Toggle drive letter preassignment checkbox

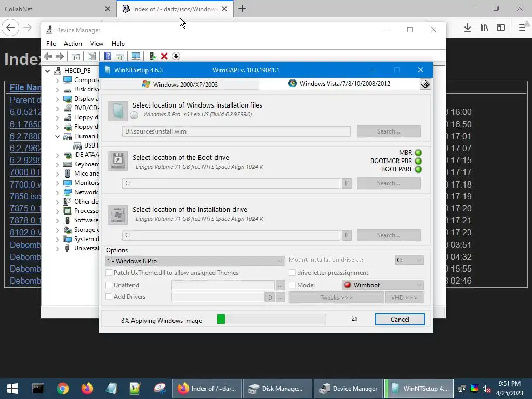pos(292,272)
